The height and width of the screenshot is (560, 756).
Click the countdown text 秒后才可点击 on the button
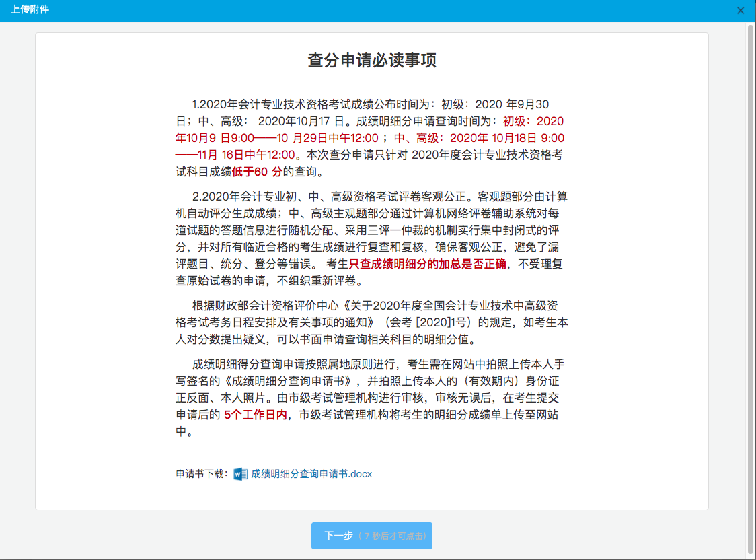click(x=397, y=536)
